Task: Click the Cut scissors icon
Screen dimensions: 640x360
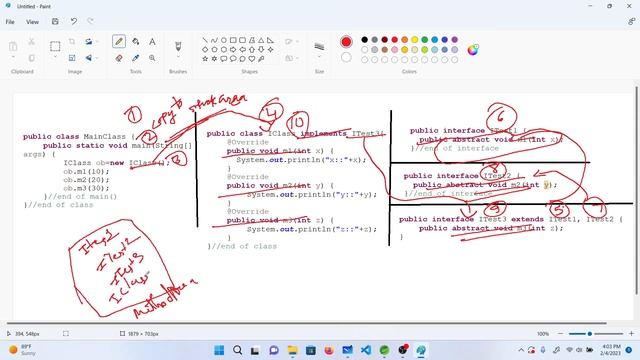Action: pos(31,42)
